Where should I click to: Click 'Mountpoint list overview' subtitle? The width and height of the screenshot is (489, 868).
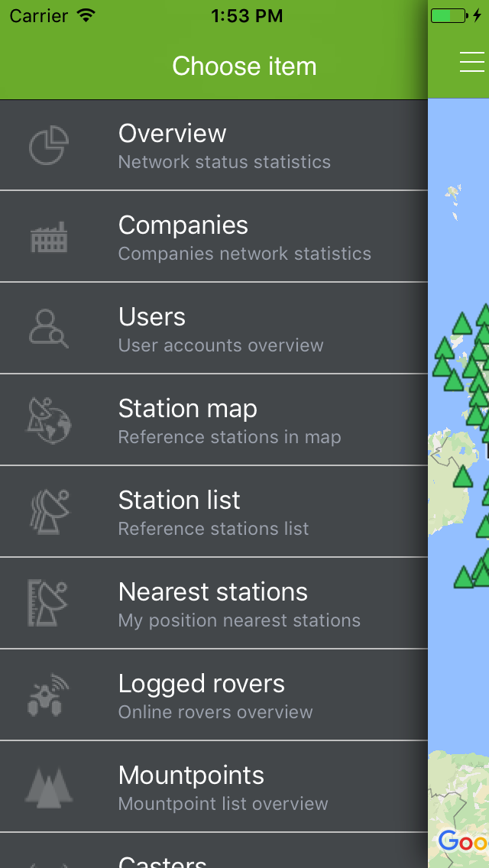click(223, 804)
